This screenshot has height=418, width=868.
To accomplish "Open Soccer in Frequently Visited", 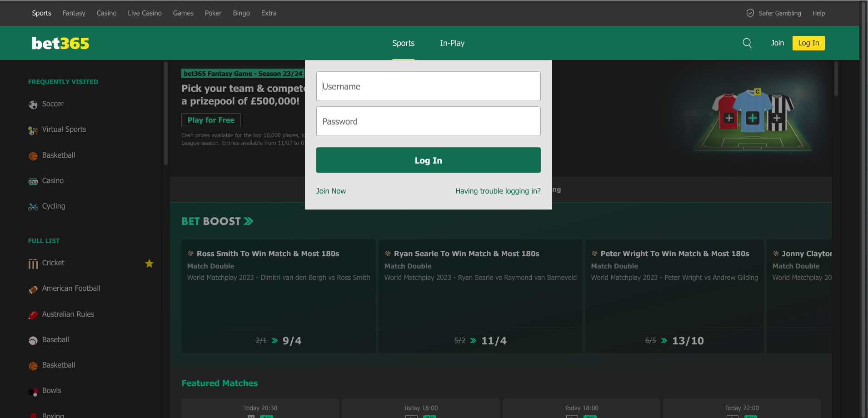I will tap(53, 104).
